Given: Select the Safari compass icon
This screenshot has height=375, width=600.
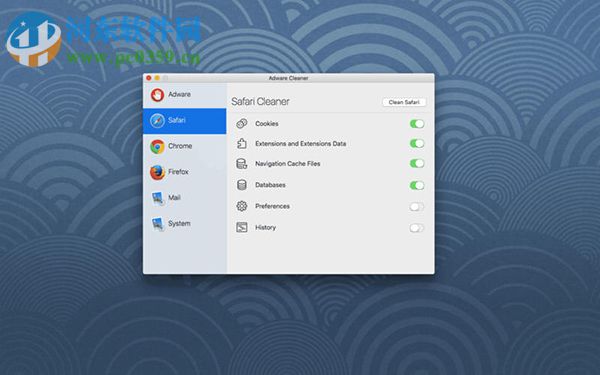Looking at the screenshot, I should pyautogui.click(x=157, y=121).
